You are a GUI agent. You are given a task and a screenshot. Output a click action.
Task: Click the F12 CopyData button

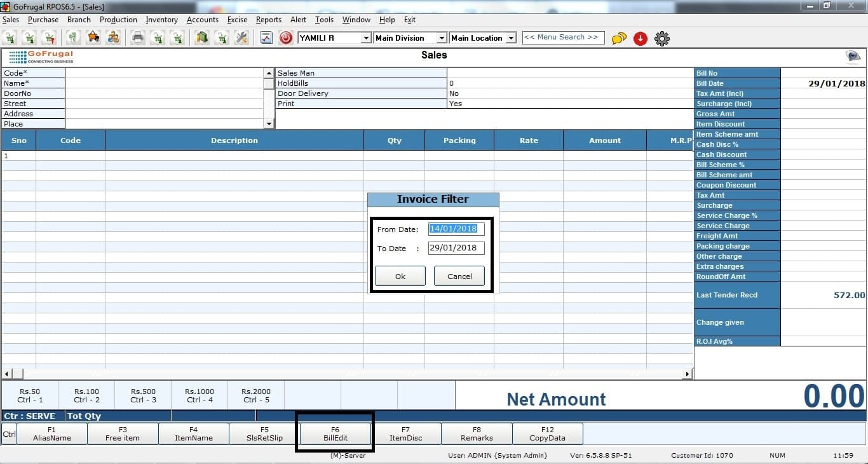pyautogui.click(x=548, y=433)
